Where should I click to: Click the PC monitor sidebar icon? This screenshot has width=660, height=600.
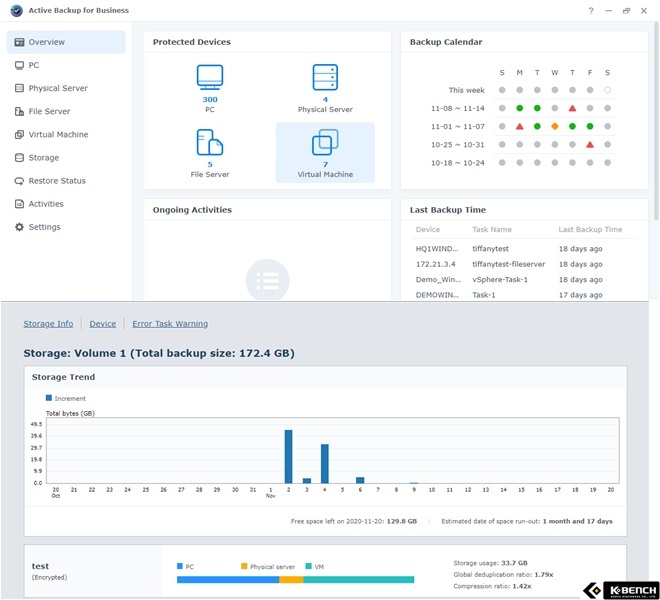(19, 65)
